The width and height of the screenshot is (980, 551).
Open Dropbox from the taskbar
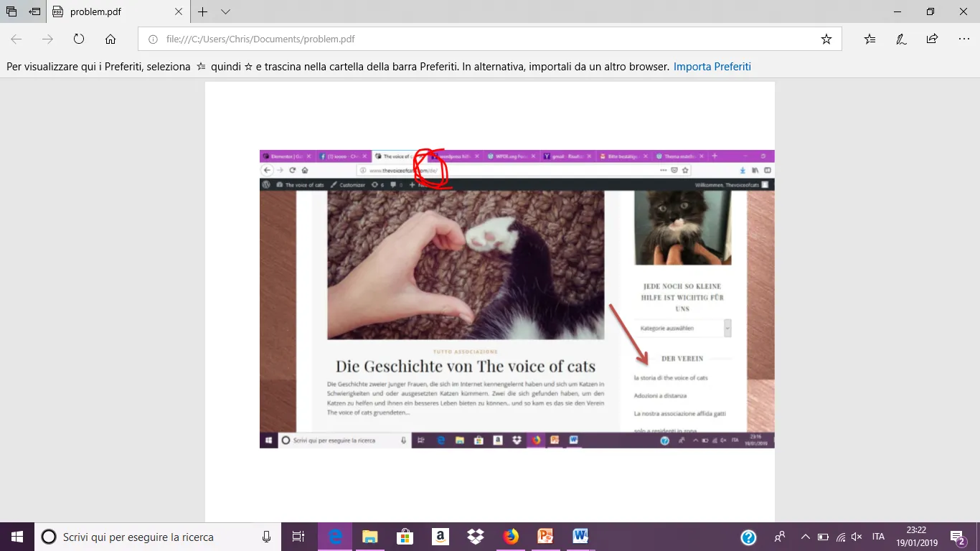tap(475, 537)
